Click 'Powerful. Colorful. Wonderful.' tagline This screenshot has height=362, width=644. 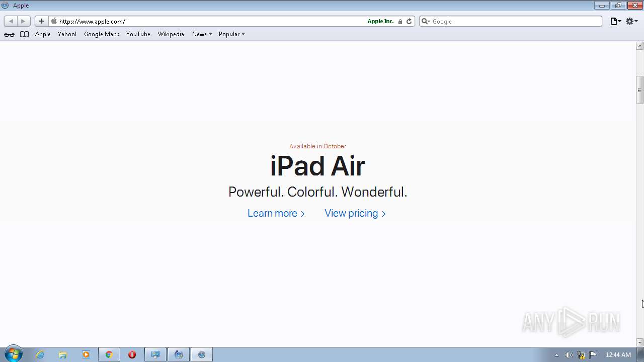tap(317, 192)
